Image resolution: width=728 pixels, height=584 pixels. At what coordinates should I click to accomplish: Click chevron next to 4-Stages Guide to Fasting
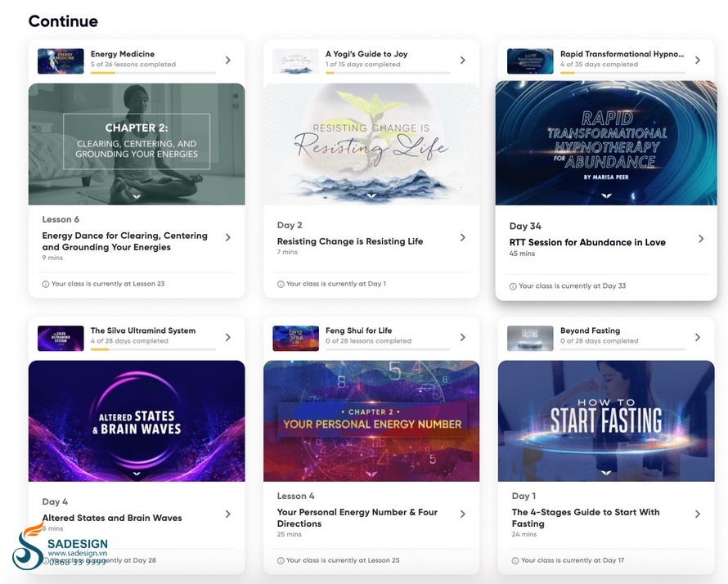click(x=698, y=514)
